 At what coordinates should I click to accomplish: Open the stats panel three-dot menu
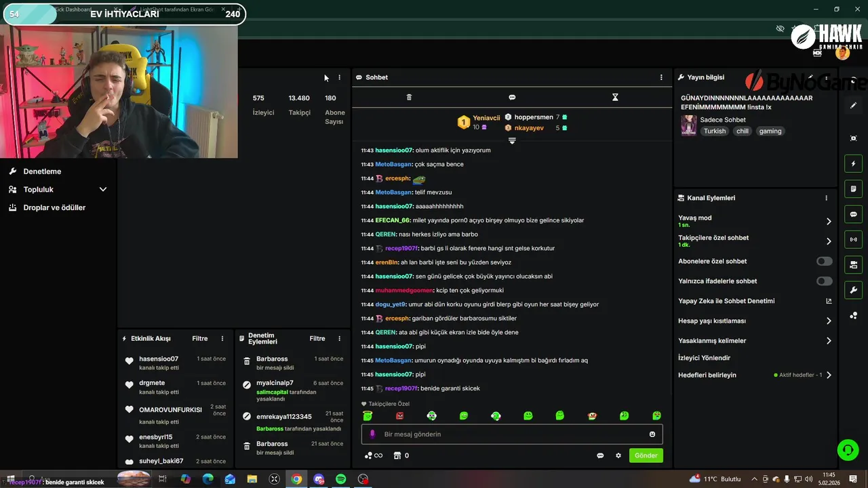click(x=340, y=77)
